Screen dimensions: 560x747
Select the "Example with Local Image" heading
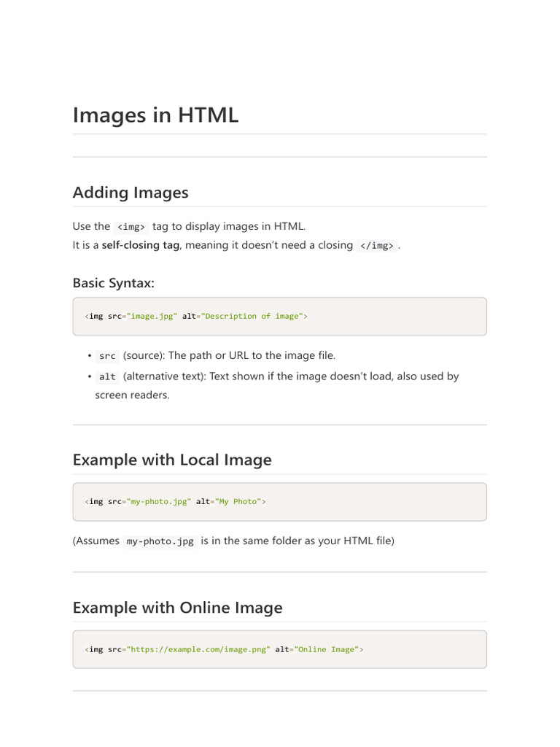[172, 460]
